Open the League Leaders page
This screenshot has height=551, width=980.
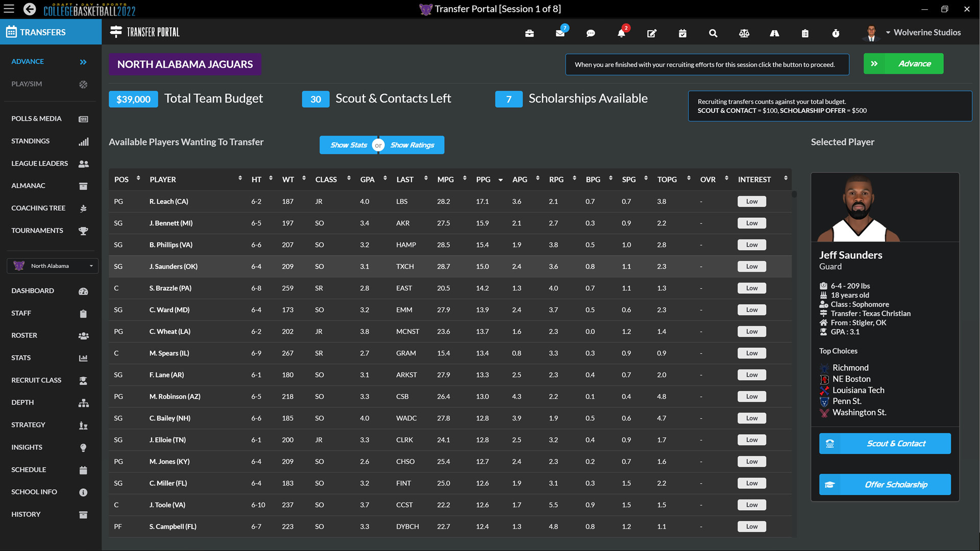39,163
